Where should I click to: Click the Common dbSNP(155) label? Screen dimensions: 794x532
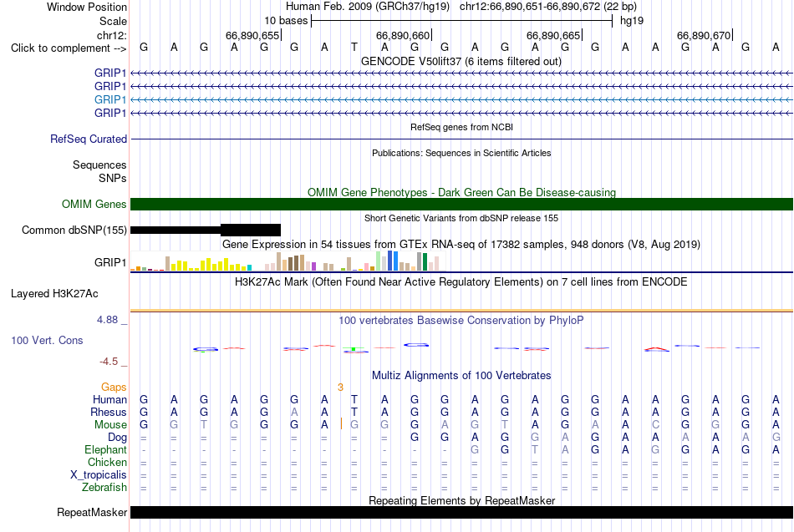click(74, 231)
